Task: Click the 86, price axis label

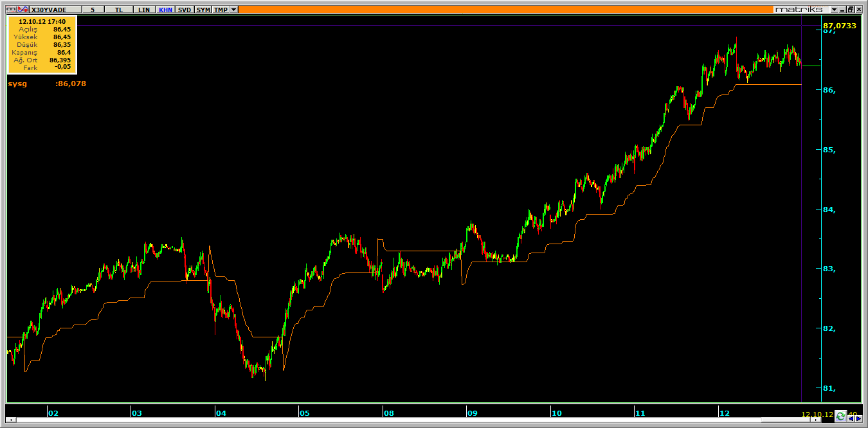Action: pos(829,90)
